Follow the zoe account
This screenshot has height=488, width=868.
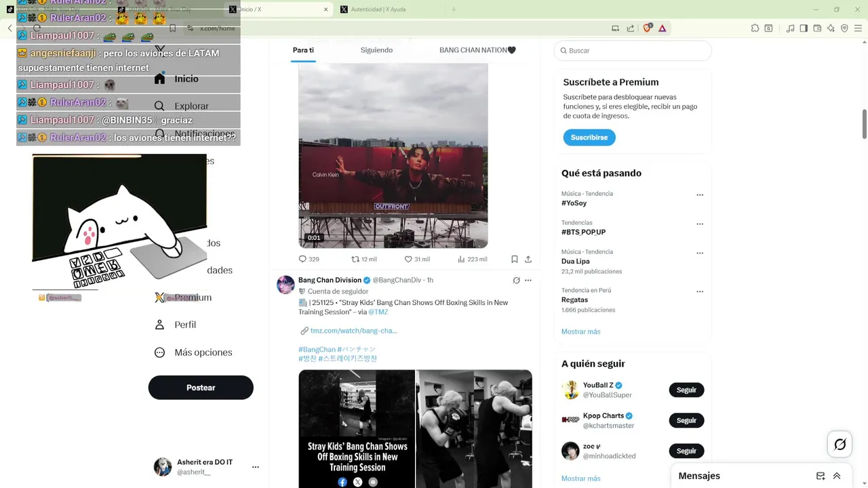686,451
